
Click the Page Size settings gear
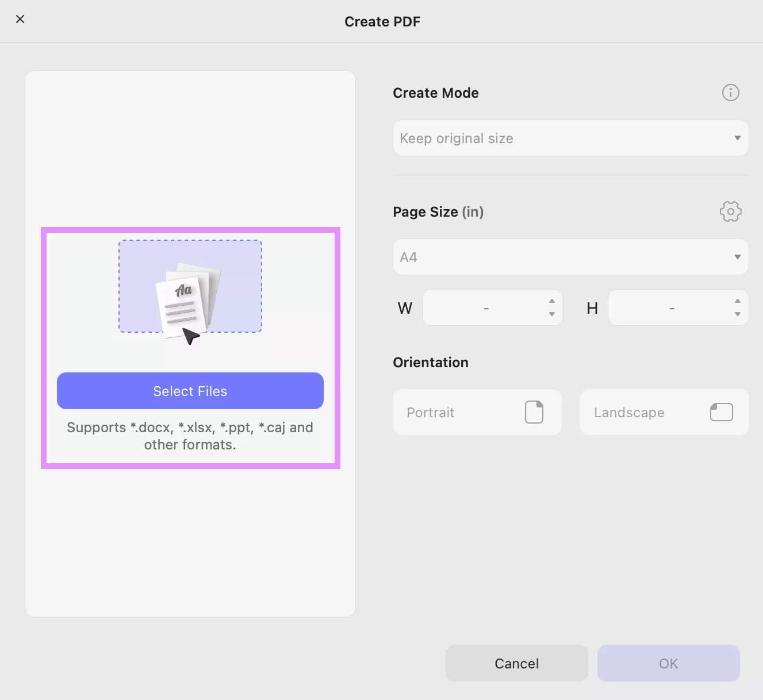pyautogui.click(x=730, y=211)
